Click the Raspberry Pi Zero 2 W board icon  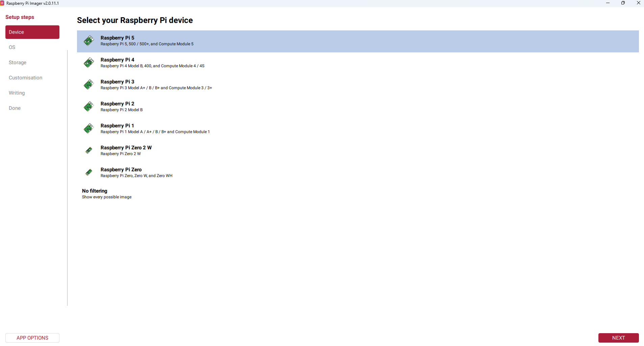click(89, 151)
